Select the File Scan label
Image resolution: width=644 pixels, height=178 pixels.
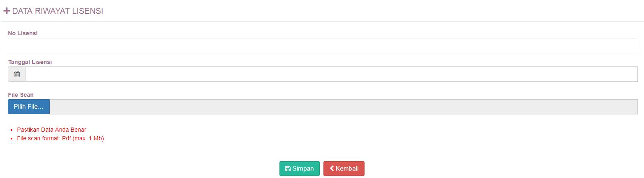coord(21,95)
